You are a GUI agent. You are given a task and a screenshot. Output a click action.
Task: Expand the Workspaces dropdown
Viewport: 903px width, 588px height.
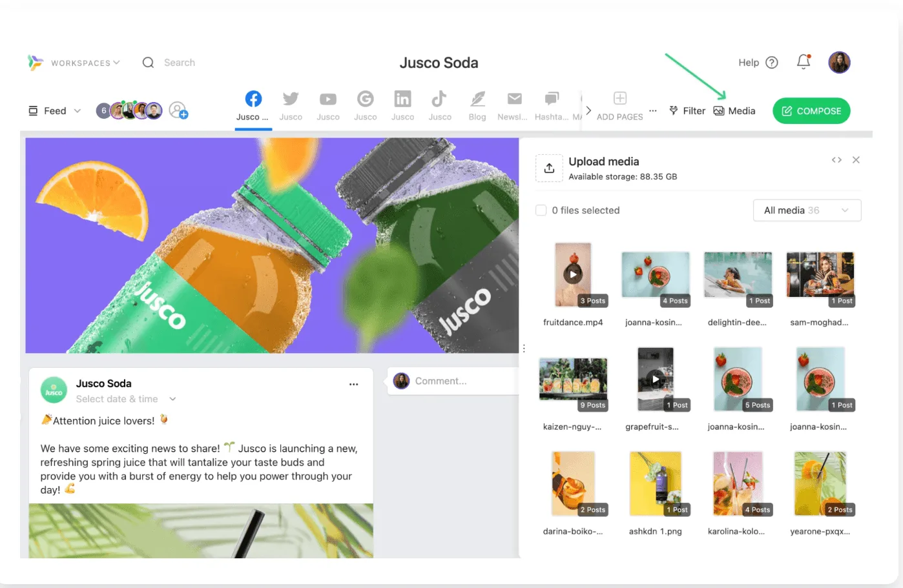point(85,63)
